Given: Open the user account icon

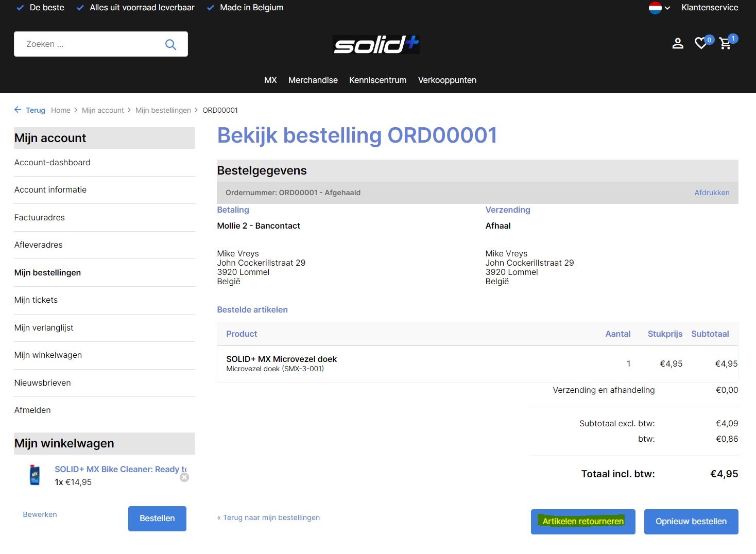Looking at the screenshot, I should (678, 44).
